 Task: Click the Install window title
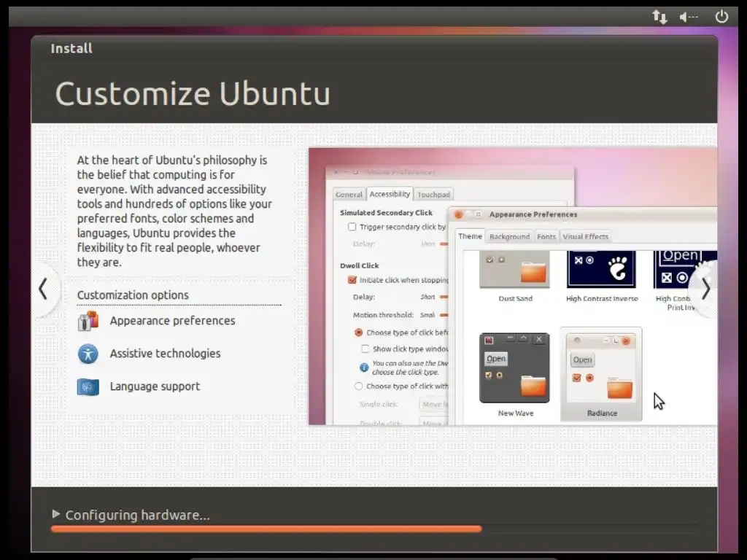click(x=71, y=49)
